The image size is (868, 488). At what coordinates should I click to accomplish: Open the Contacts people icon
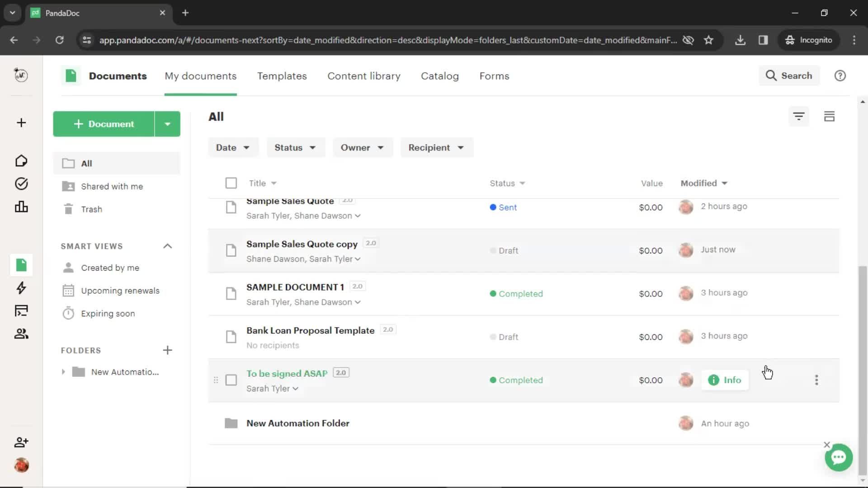(x=21, y=334)
